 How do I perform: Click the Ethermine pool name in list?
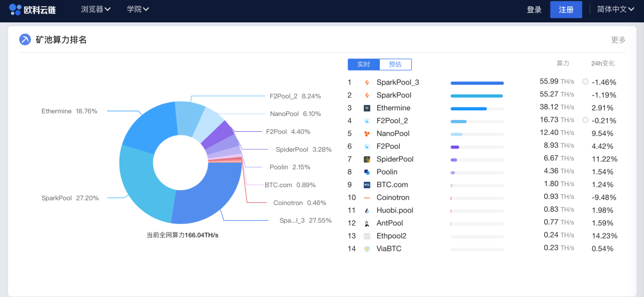pyautogui.click(x=393, y=108)
